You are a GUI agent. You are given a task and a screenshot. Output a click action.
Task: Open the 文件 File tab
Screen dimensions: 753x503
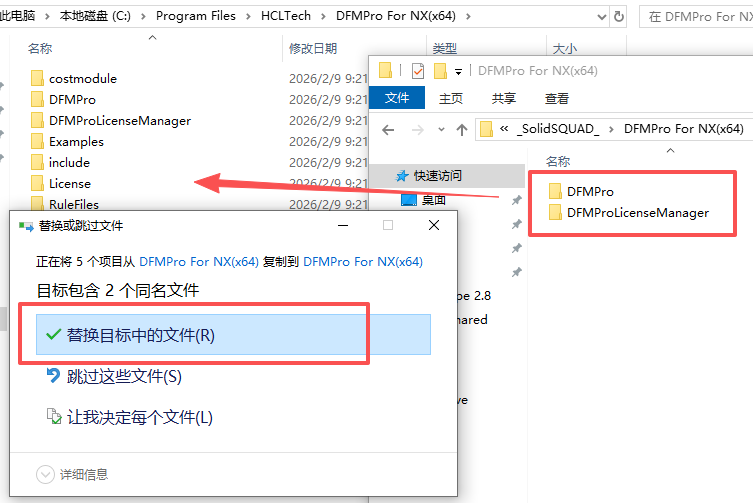coord(397,98)
